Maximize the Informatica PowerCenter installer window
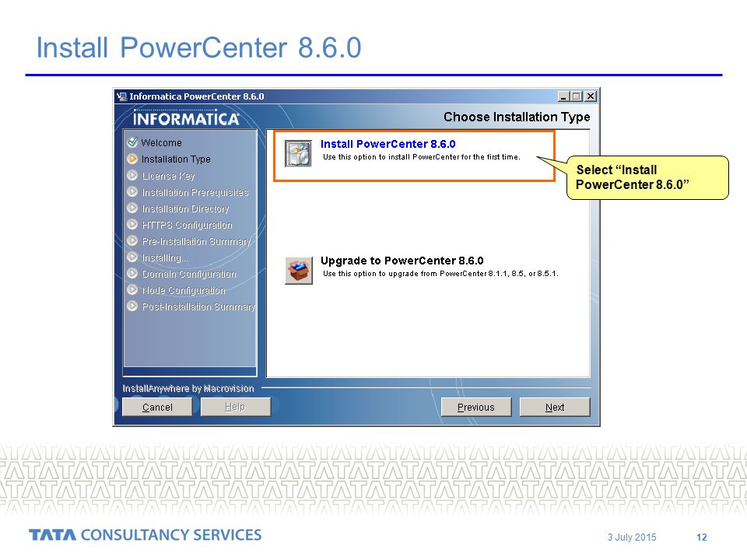 click(577, 96)
